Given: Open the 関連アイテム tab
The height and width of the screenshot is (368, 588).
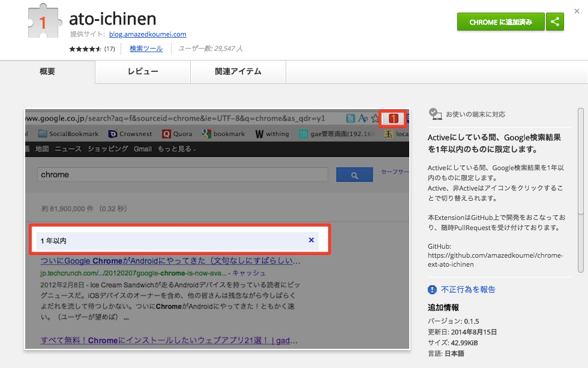Looking at the screenshot, I should (238, 71).
